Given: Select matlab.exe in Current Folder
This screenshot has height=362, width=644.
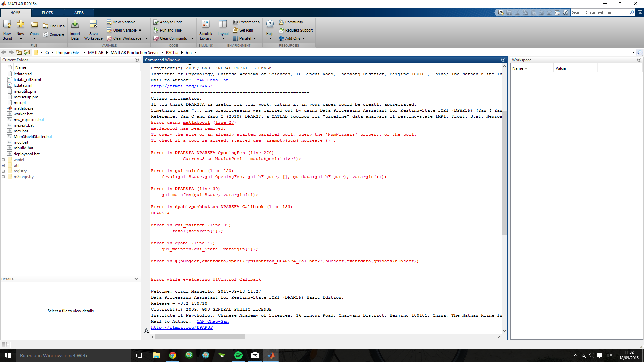Looking at the screenshot, I should tap(23, 108).
